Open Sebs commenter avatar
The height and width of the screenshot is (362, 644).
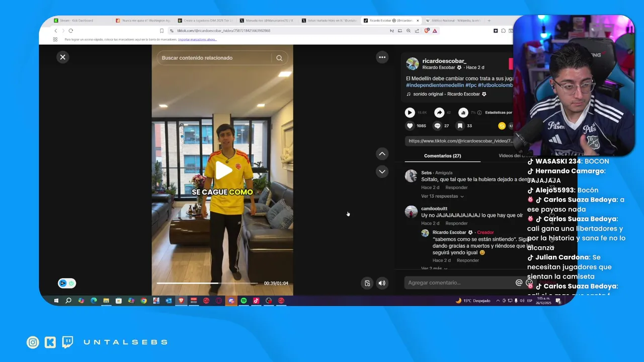coord(412,175)
